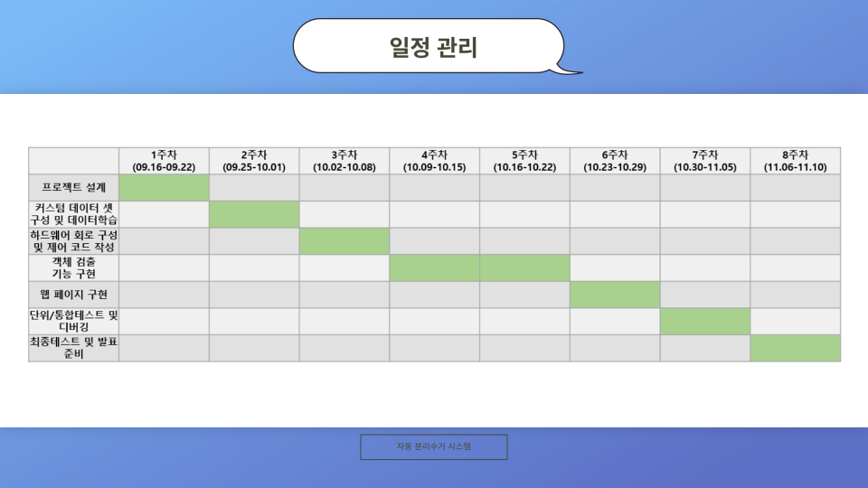
Task: Click the 프로젝트 설계 row label
Action: point(74,188)
